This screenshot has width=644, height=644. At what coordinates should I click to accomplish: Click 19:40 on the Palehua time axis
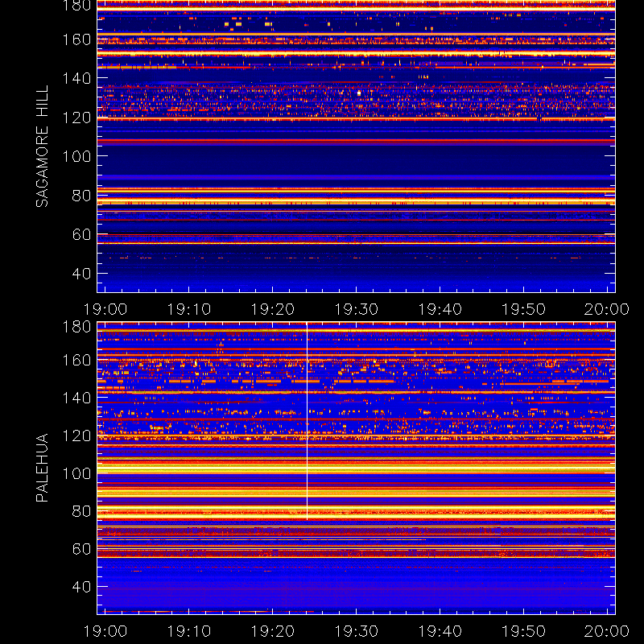coord(440,631)
